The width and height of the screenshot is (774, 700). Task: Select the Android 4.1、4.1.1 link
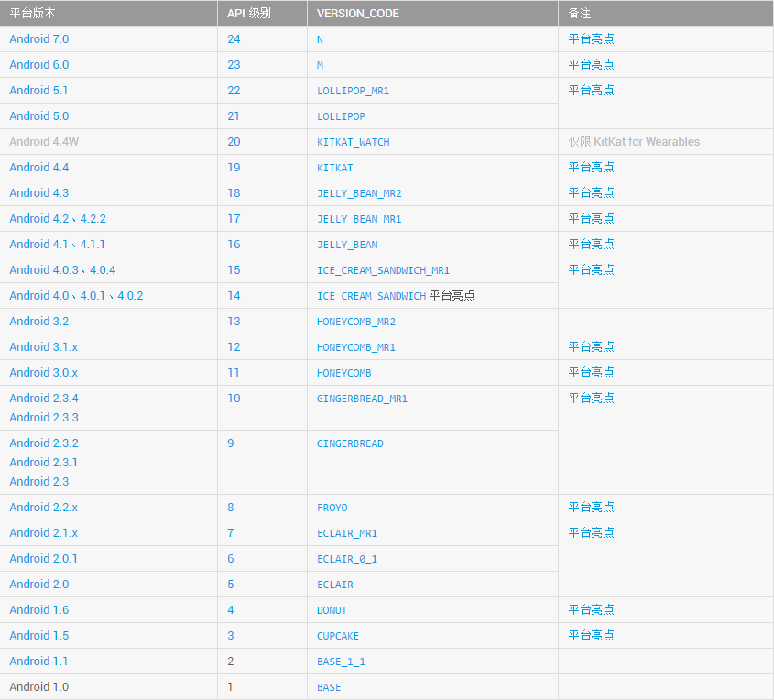tap(58, 245)
